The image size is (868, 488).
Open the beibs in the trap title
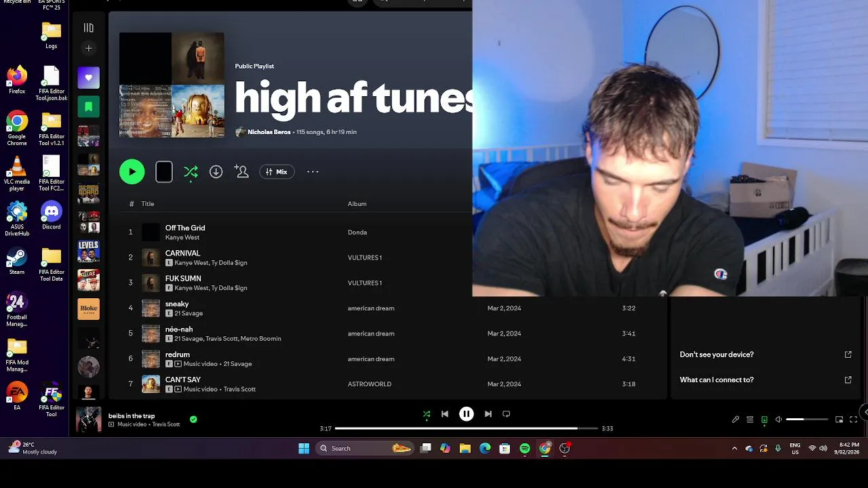click(x=132, y=416)
